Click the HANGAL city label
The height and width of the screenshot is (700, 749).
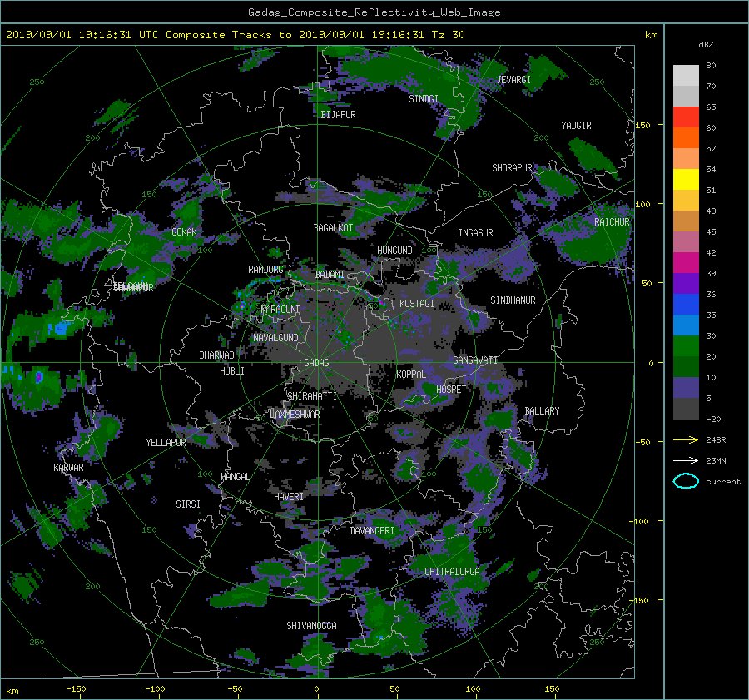[x=236, y=477]
